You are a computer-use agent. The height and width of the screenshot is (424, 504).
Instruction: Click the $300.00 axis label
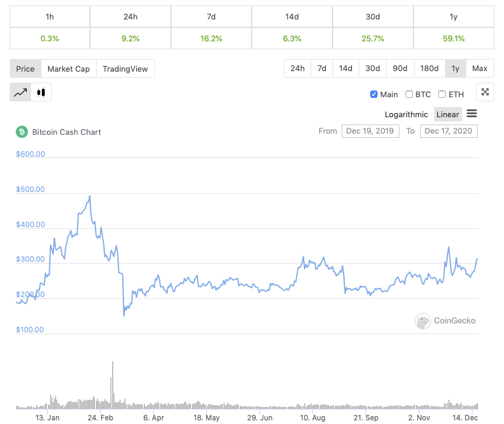click(30, 259)
